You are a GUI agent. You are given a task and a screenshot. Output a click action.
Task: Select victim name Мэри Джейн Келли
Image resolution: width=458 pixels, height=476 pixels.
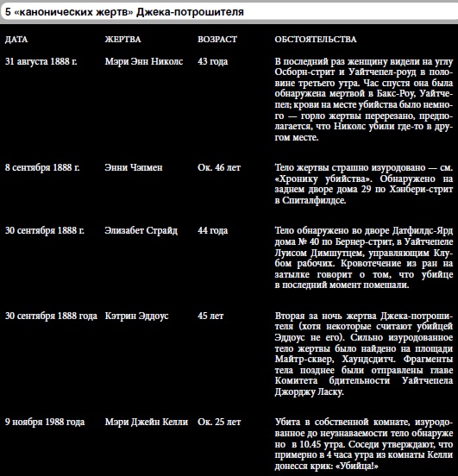click(x=147, y=422)
